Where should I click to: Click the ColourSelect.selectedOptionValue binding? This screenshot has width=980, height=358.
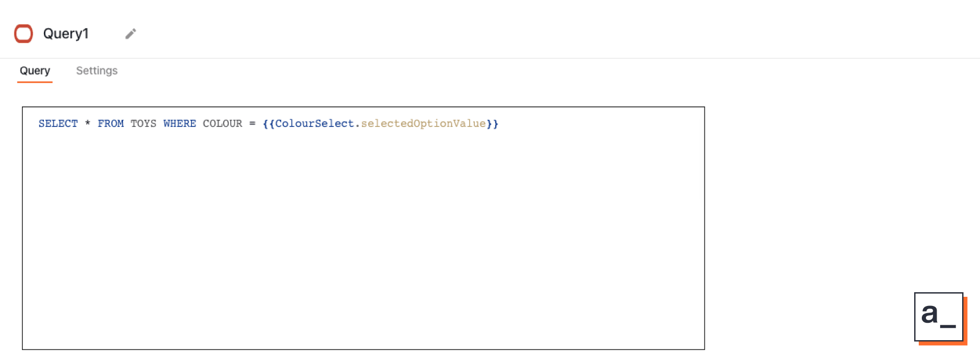pyautogui.click(x=380, y=123)
